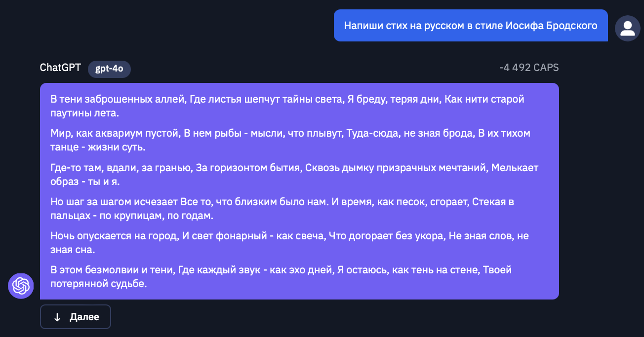This screenshot has width=644, height=337.
Task: Click the phrase 'образ - ты и я'
Action: click(x=85, y=182)
